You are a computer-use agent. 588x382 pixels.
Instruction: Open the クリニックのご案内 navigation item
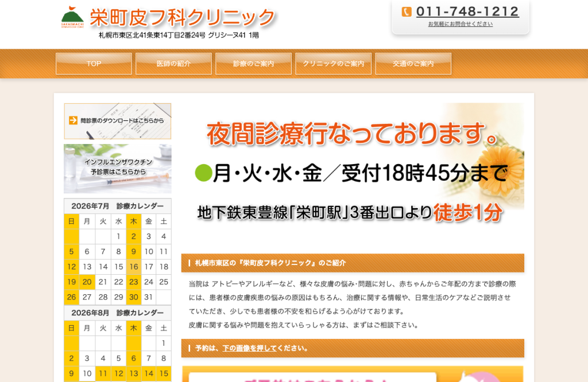pos(334,64)
